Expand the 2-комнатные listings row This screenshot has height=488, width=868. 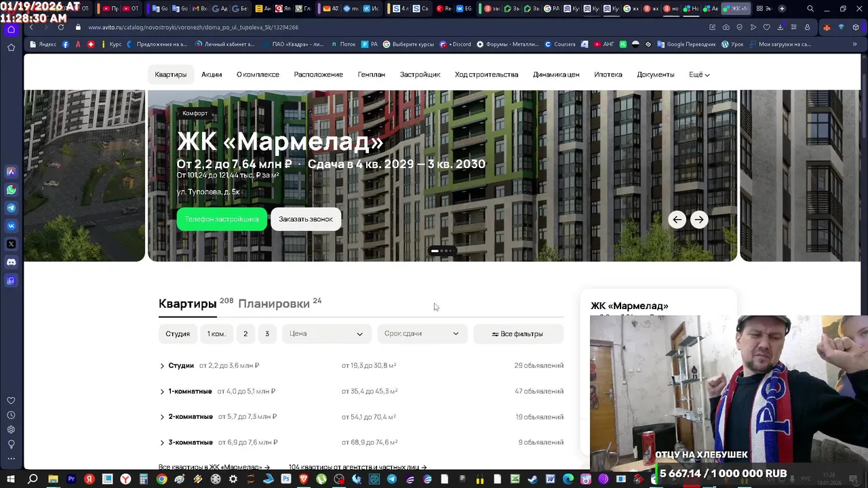pyautogui.click(x=361, y=417)
